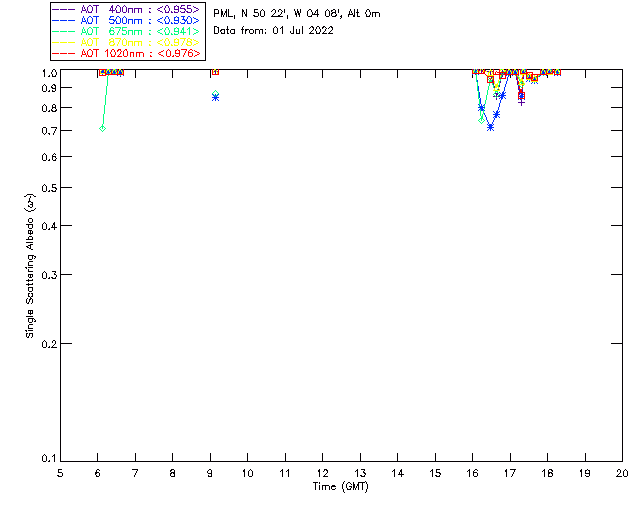Click the red square marker at top near hour 9
Screen dimensions: 640x512
click(216, 72)
